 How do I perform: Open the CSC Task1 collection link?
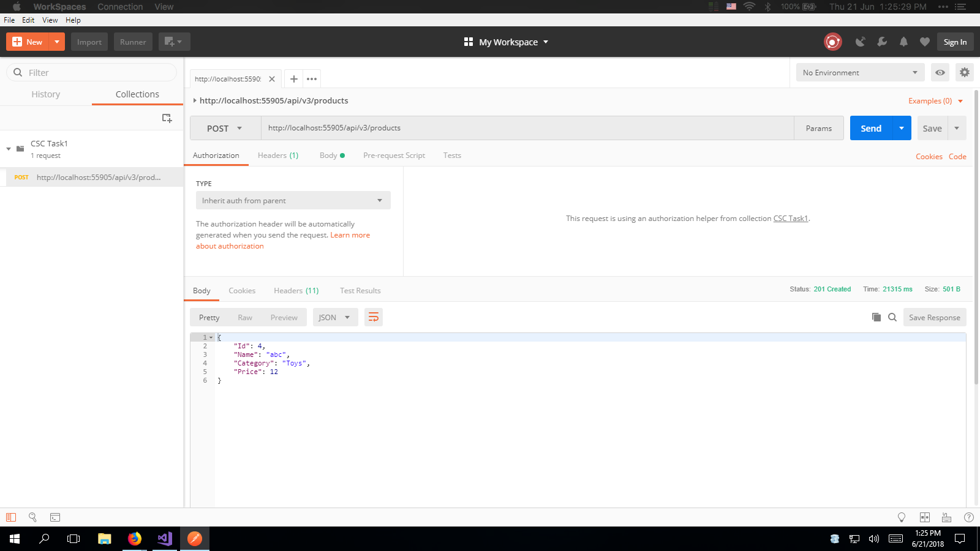click(790, 219)
